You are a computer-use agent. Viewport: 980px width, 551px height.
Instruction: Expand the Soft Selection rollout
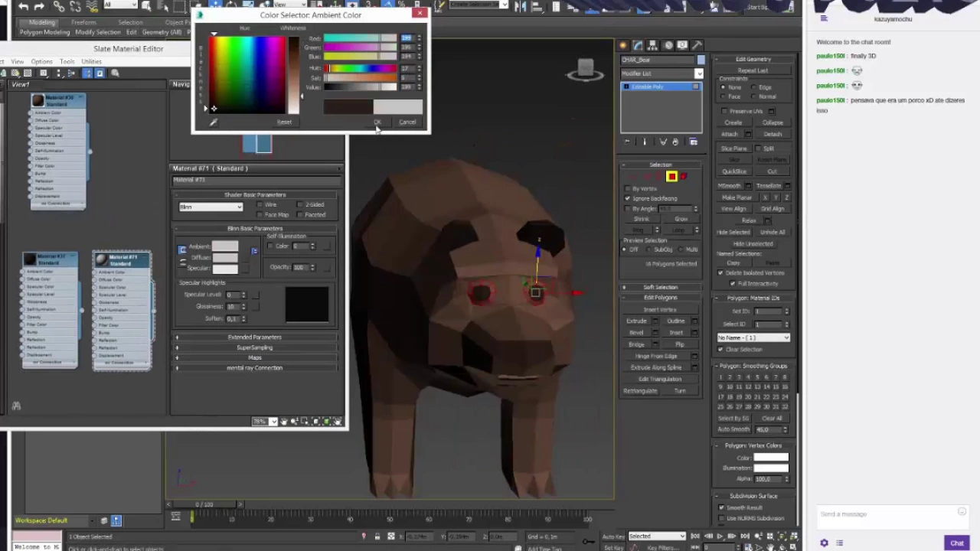click(660, 287)
